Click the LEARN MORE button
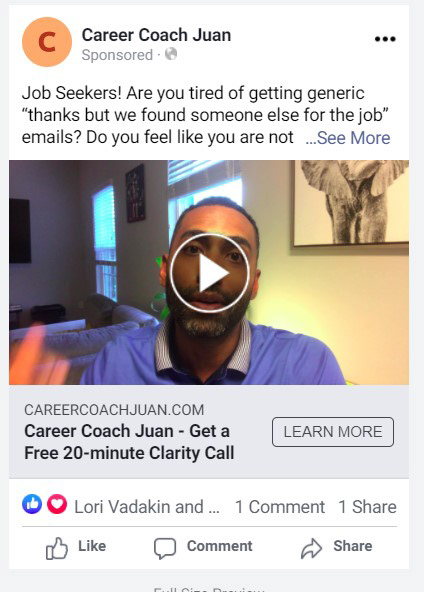This screenshot has height=592, width=424. 333,432
